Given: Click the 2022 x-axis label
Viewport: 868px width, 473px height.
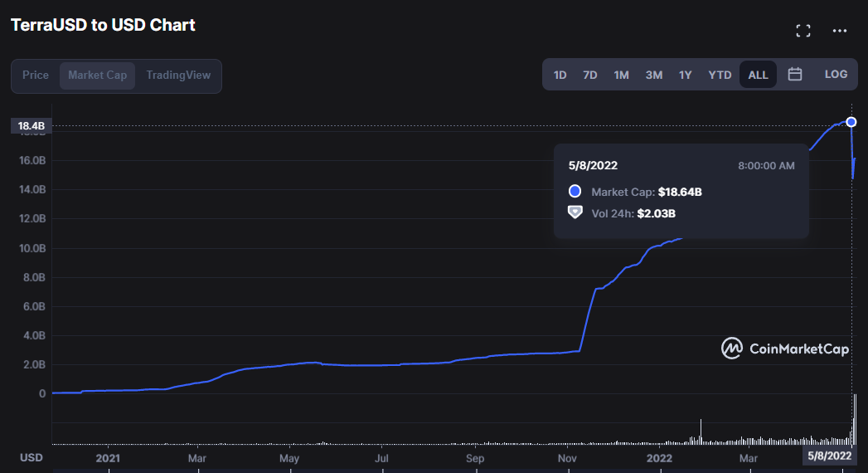Looking at the screenshot, I should point(659,458).
